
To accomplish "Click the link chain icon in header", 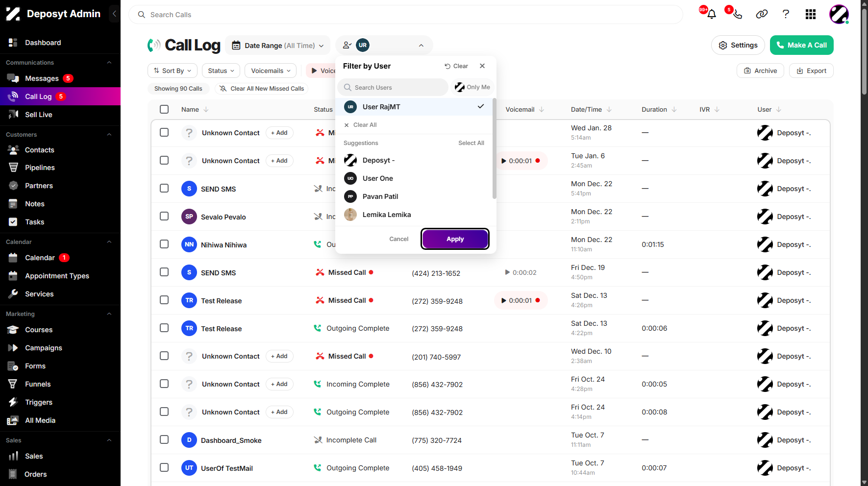I will coord(762,14).
